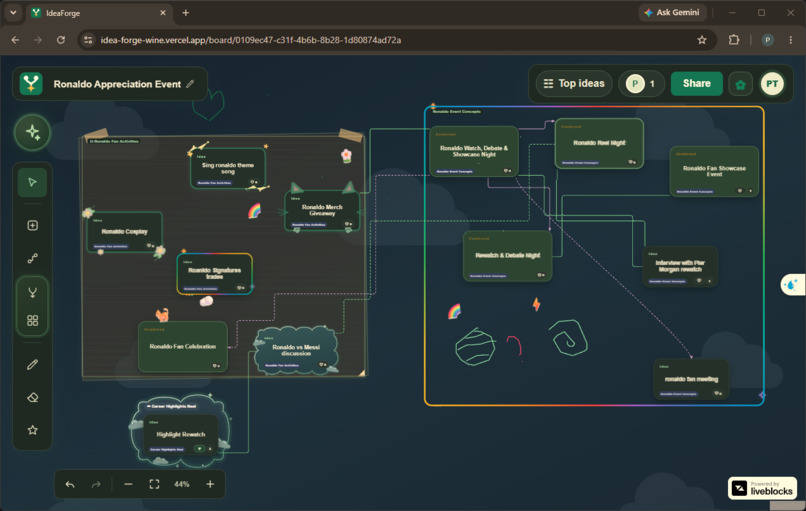Open the star stickers tool
This screenshot has width=806, height=511.
click(x=32, y=430)
